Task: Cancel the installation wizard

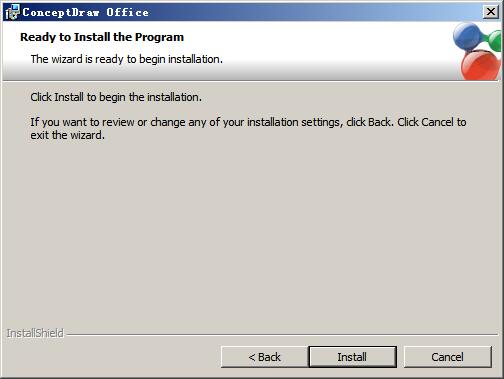Action: click(x=447, y=357)
